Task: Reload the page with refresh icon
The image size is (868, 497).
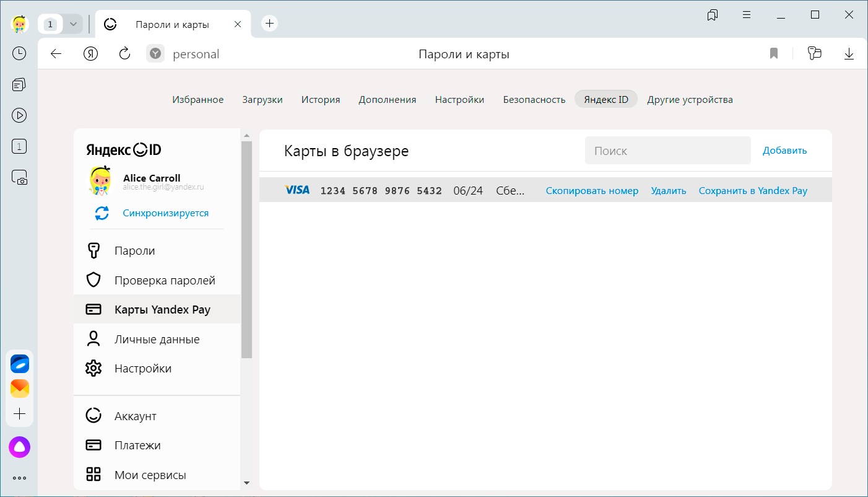Action: click(x=124, y=54)
